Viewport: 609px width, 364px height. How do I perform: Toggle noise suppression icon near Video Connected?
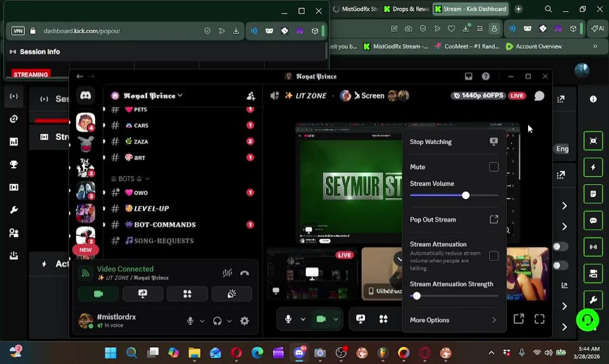[227, 273]
